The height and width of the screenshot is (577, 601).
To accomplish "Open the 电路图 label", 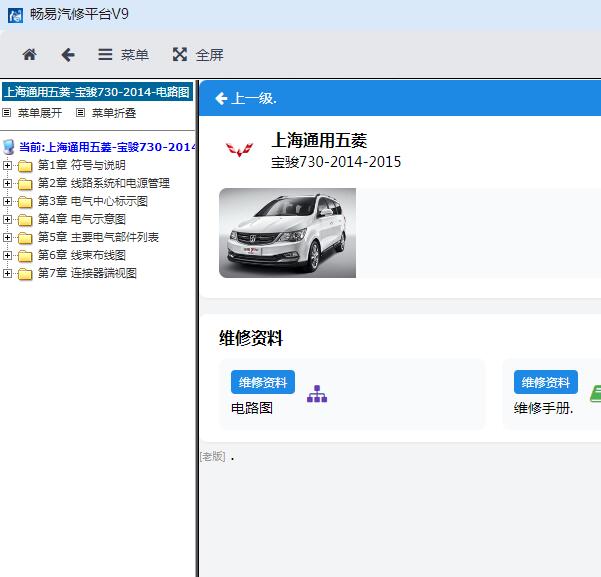I will [x=252, y=408].
